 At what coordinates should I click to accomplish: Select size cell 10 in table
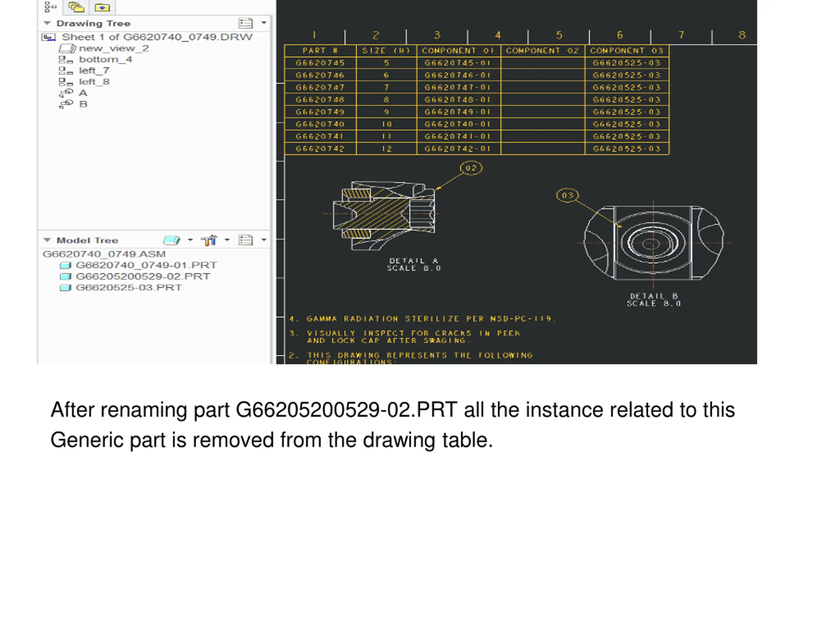[386, 124]
